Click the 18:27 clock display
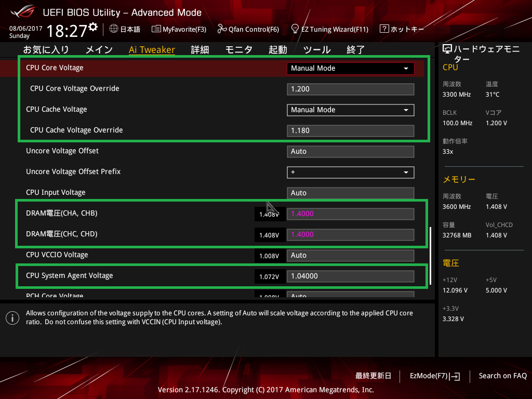The image size is (532, 399). click(x=67, y=31)
